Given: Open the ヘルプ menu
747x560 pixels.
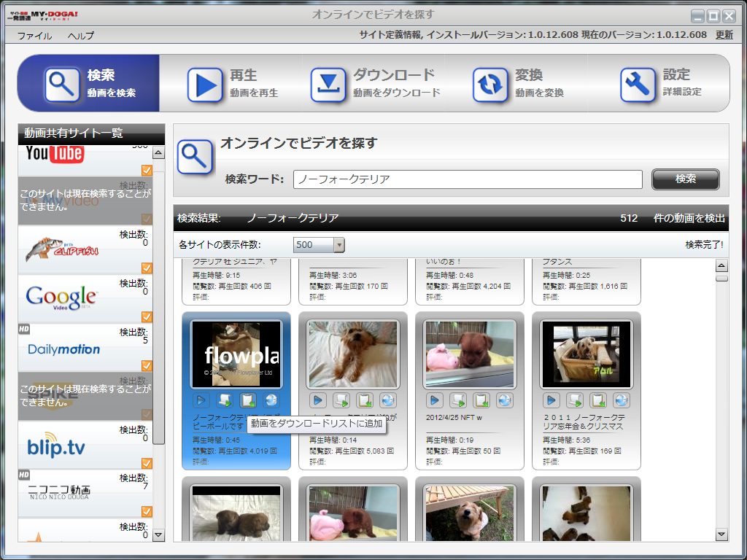Looking at the screenshot, I should pyautogui.click(x=80, y=36).
